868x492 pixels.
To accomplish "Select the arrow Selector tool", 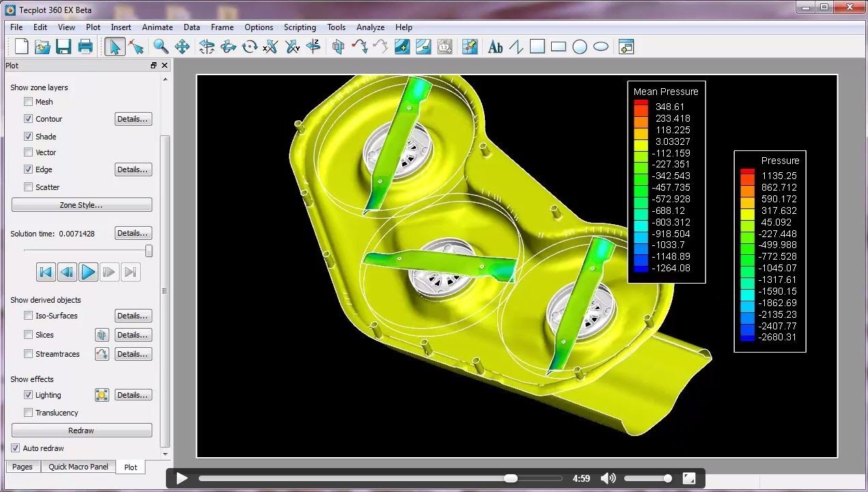I will coord(114,46).
